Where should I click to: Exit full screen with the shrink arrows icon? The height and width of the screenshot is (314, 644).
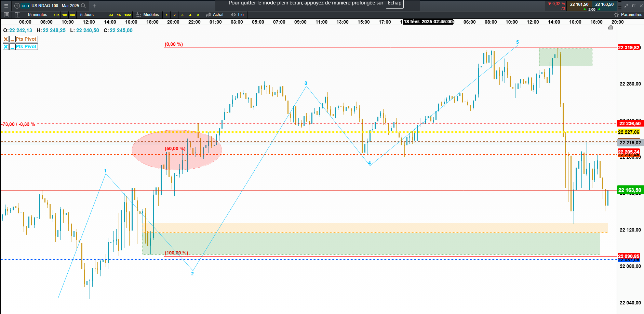click(626, 5)
